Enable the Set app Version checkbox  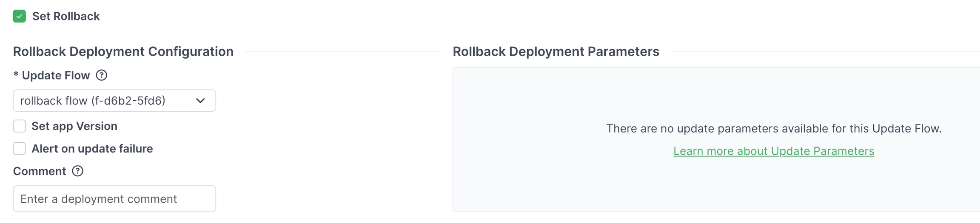tap(19, 126)
